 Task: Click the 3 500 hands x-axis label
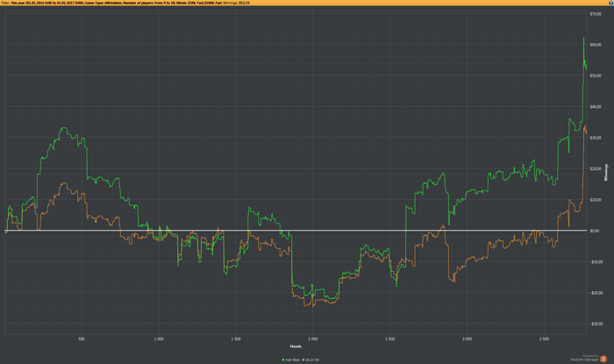pyautogui.click(x=544, y=339)
